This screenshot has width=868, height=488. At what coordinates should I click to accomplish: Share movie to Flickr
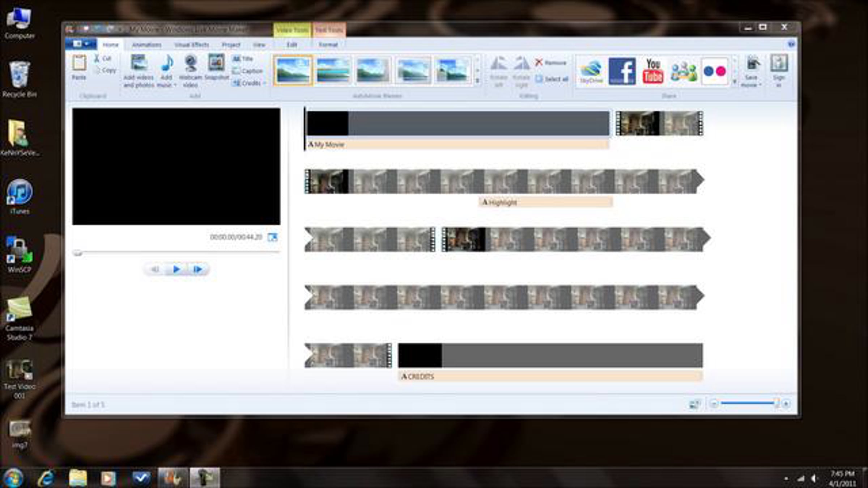715,71
